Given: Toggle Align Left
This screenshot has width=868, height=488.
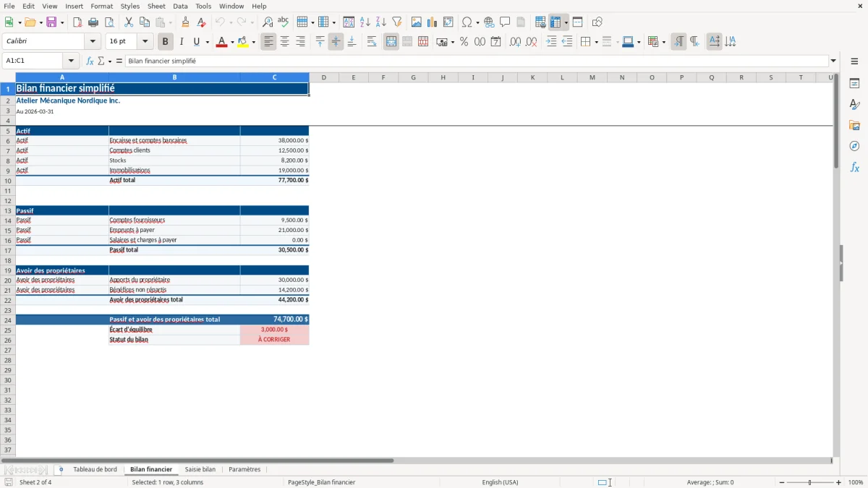Looking at the screenshot, I should tap(268, 42).
